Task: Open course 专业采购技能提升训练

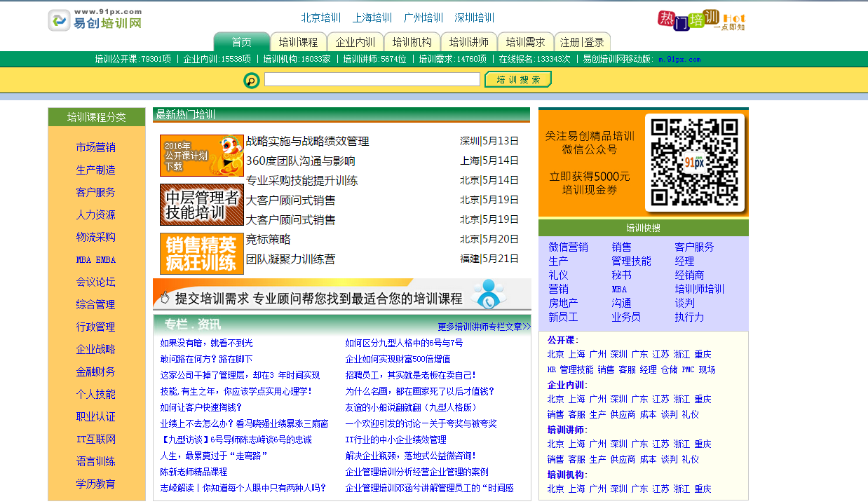Action: click(x=301, y=180)
